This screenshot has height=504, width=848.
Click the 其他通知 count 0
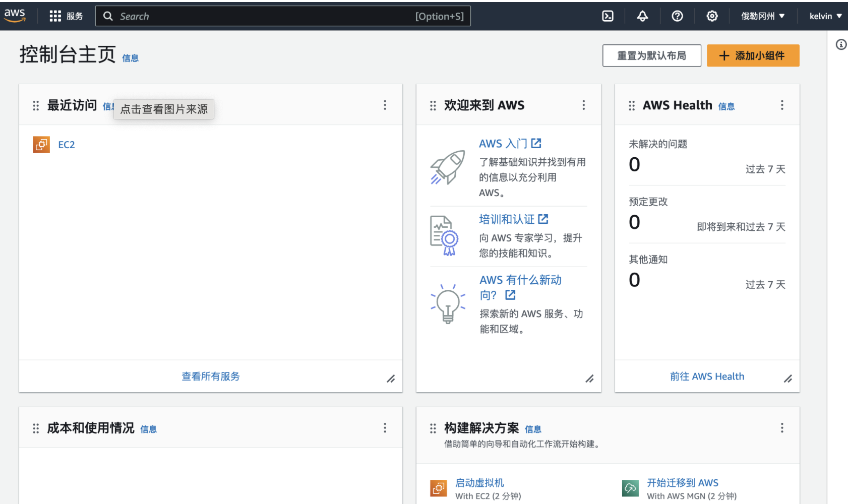point(634,280)
